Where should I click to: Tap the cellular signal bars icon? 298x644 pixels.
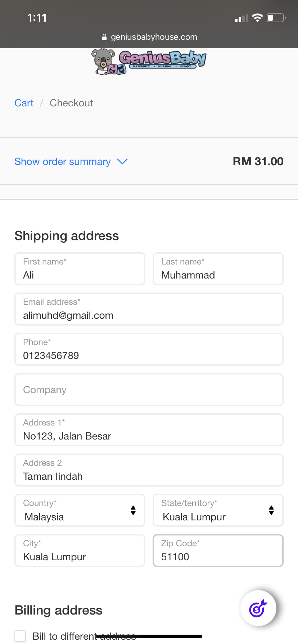click(x=241, y=18)
